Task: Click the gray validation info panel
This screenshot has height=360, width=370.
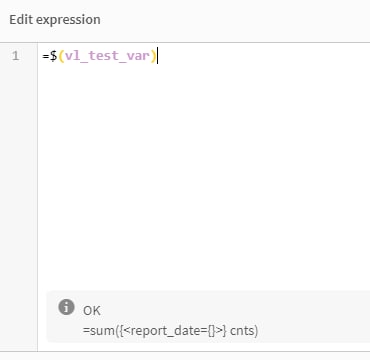Action: point(208,317)
